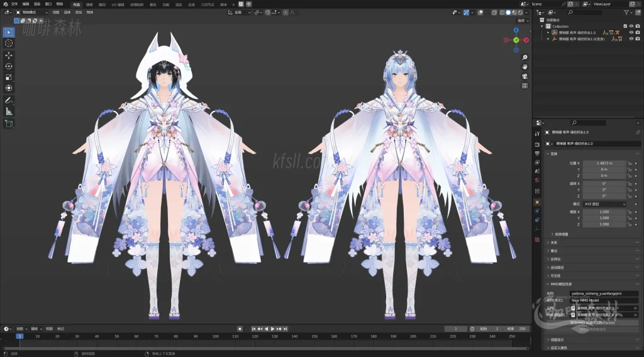644x357 pixels.
Task: Open the viewport options dropdown
Action: [523, 21]
